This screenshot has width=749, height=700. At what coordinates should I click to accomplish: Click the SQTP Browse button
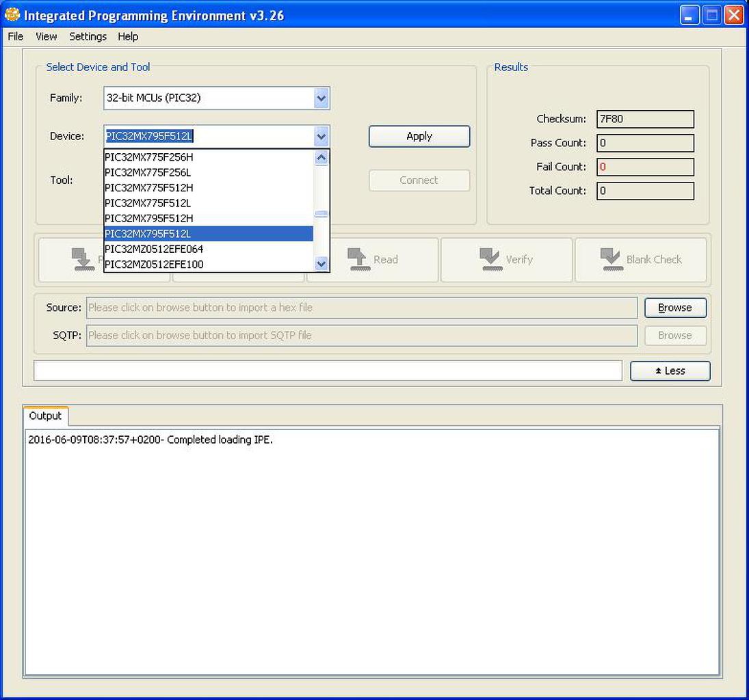click(675, 335)
